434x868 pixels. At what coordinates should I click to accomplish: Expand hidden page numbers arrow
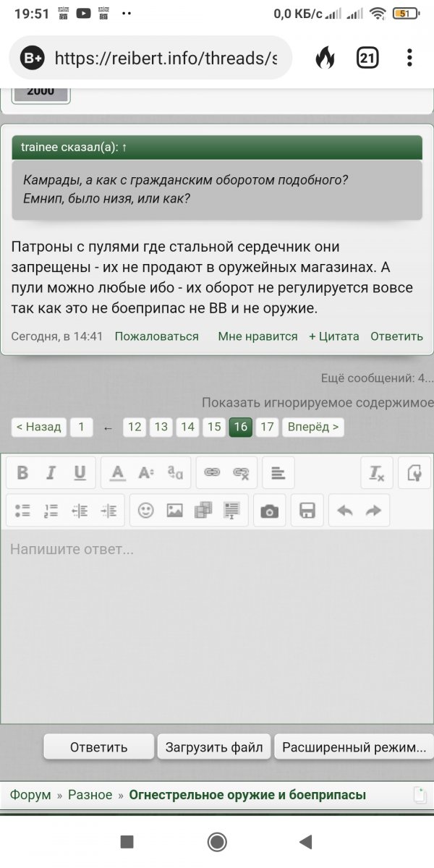coord(108,427)
